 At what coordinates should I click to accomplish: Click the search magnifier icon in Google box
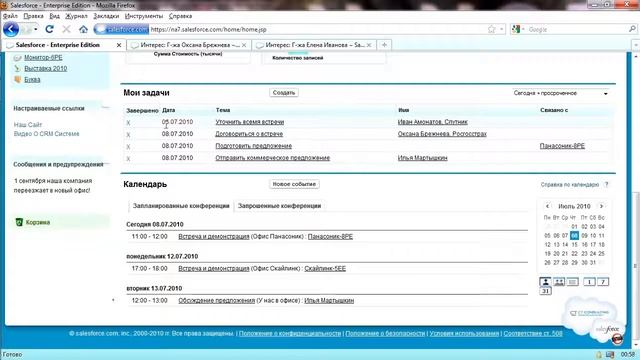[632, 29]
